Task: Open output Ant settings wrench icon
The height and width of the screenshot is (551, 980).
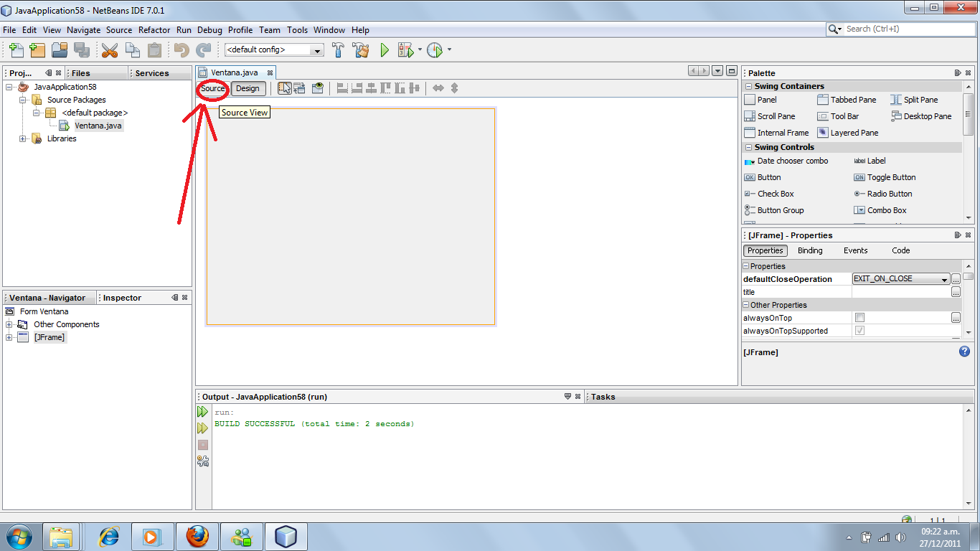Action: [x=203, y=461]
